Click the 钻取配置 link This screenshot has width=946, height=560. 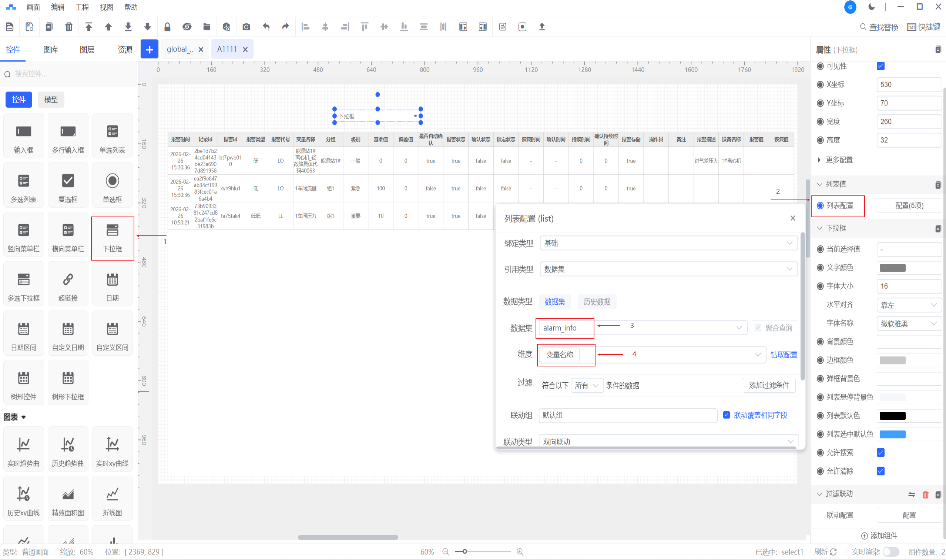click(x=784, y=355)
